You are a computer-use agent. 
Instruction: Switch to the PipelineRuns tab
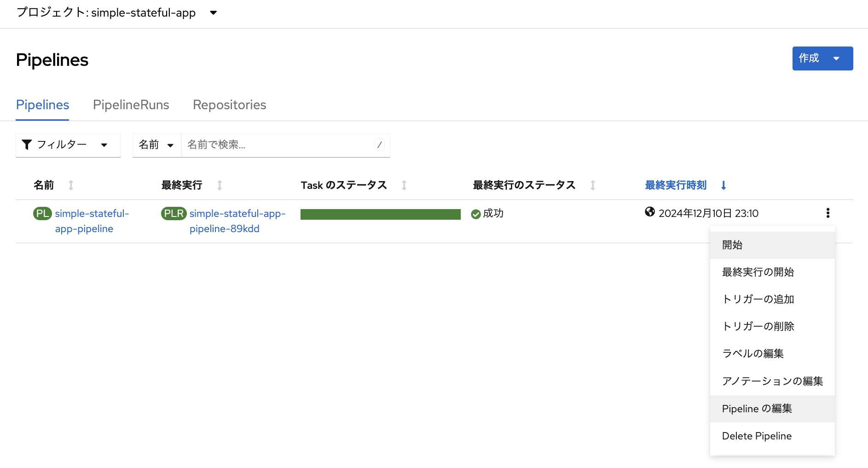click(131, 105)
